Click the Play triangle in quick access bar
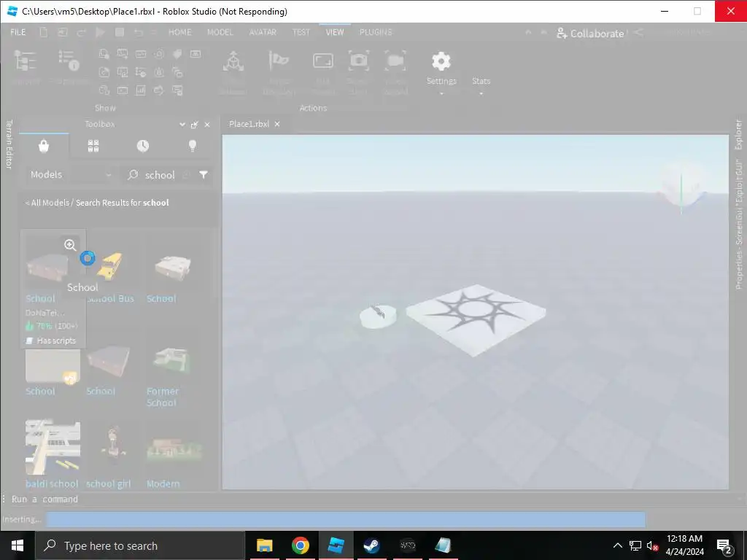Screen dimensions: 747x560 pos(100,32)
